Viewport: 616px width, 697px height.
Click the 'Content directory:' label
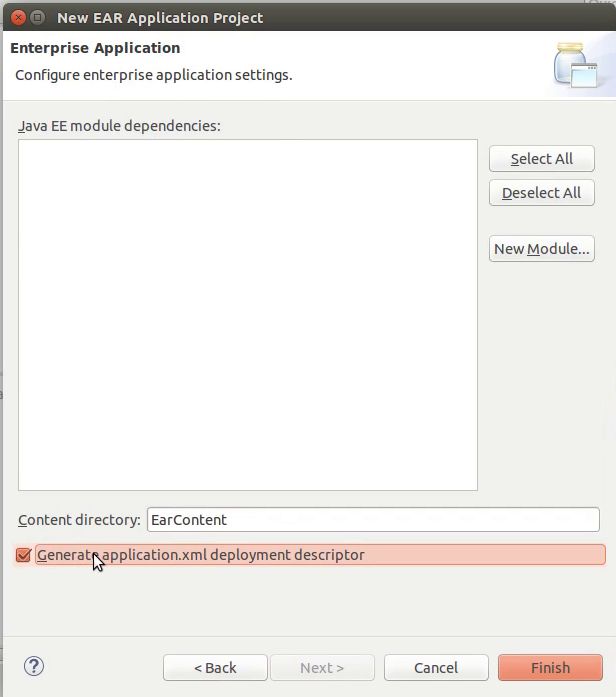click(79, 520)
